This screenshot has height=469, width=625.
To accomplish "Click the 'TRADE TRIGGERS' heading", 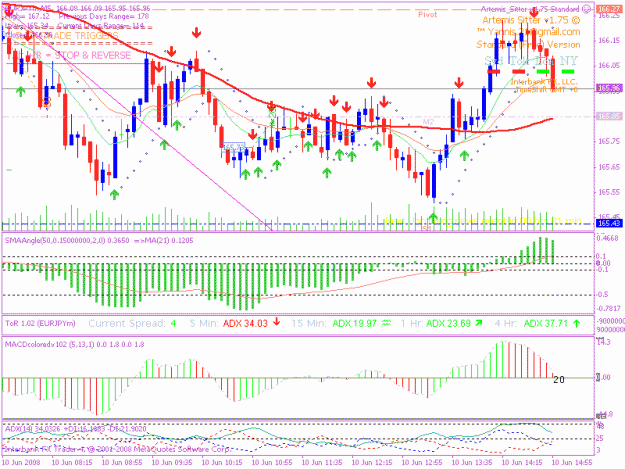I will (x=83, y=36).
